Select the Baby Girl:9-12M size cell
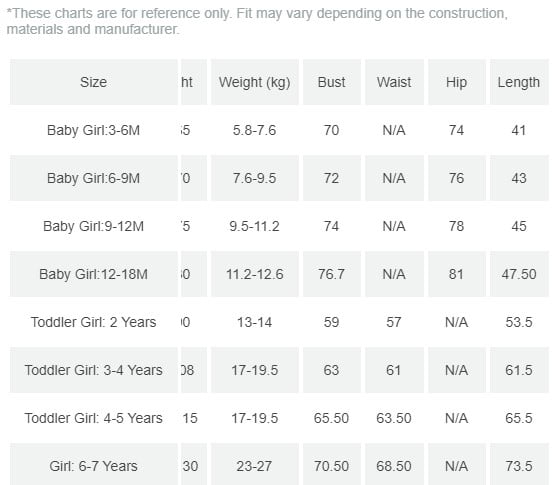Image resolution: width=559 pixels, height=485 pixels. coord(93,226)
